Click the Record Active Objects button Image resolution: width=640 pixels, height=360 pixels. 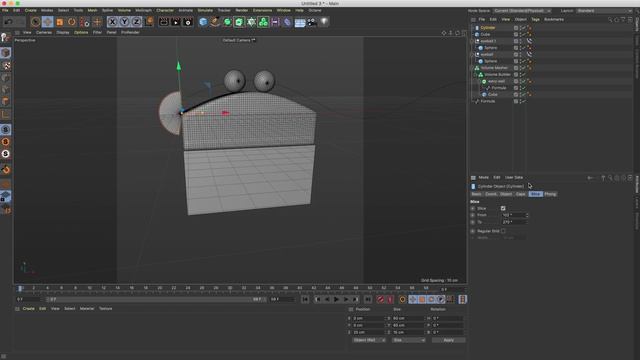pyautogui.click(x=380, y=300)
